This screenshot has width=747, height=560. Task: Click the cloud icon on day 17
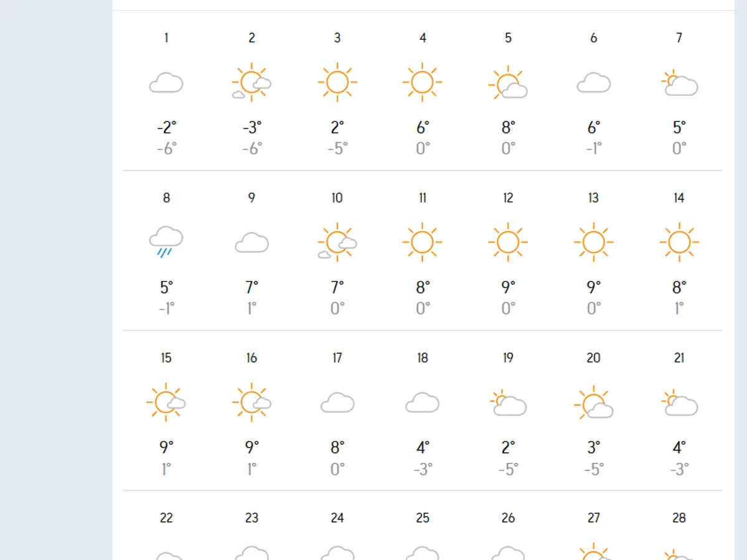337,403
